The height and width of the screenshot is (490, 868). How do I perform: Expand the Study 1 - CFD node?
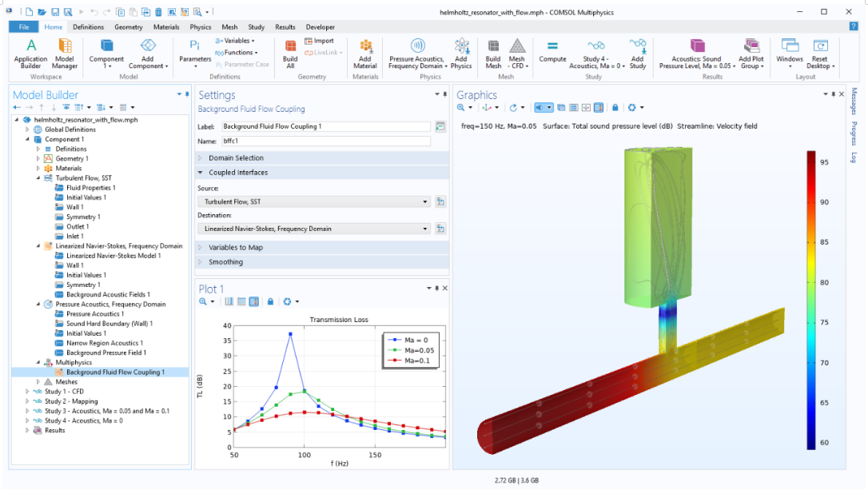tap(27, 392)
